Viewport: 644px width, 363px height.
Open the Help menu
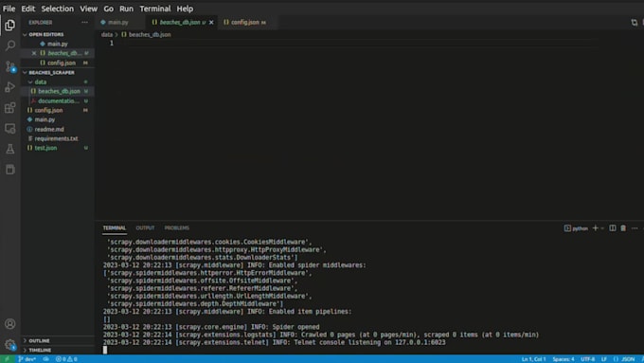click(185, 9)
